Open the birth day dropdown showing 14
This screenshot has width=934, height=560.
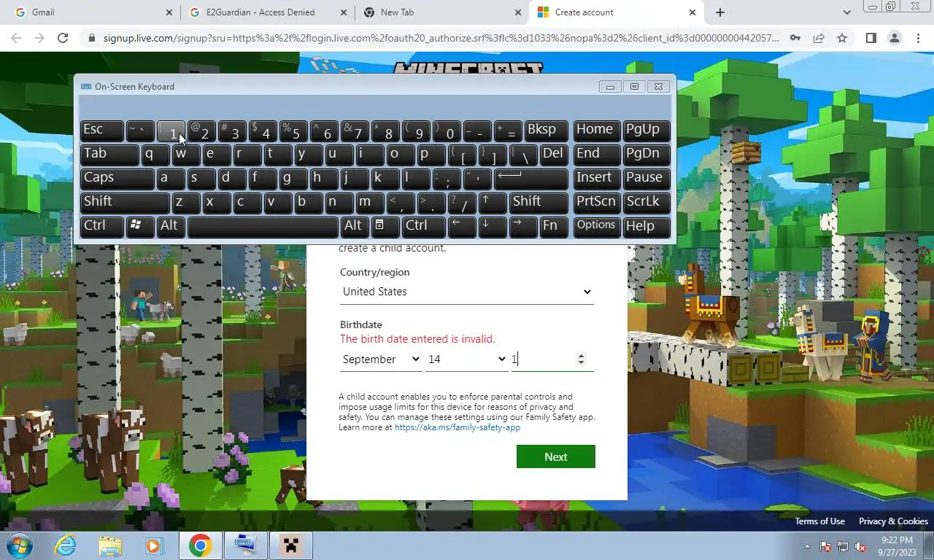(467, 359)
